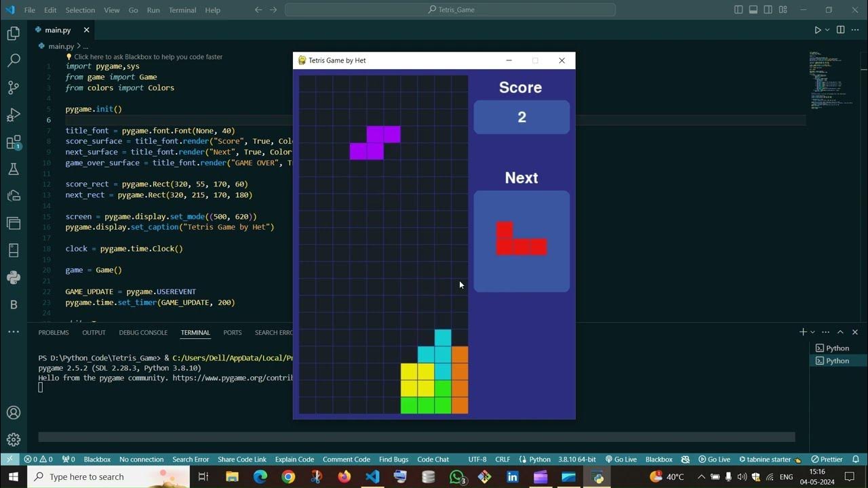This screenshot has width=868, height=488.
Task: Run the Python file with play button
Action: [817, 30]
